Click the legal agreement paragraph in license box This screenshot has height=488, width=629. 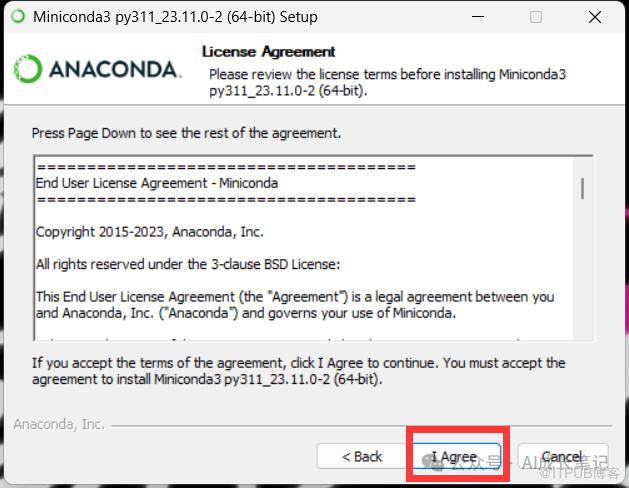coord(295,305)
